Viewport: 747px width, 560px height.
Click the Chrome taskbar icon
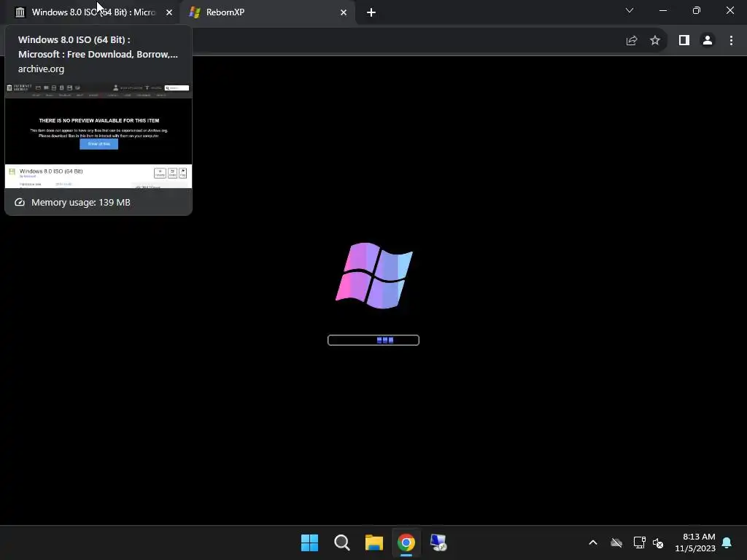pyautogui.click(x=406, y=542)
